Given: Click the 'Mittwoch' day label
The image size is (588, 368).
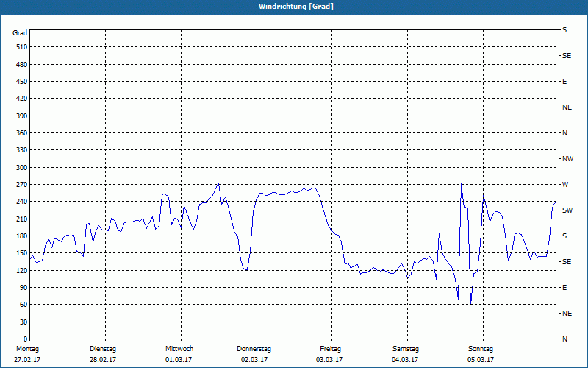Looking at the screenshot, I should point(179,349).
